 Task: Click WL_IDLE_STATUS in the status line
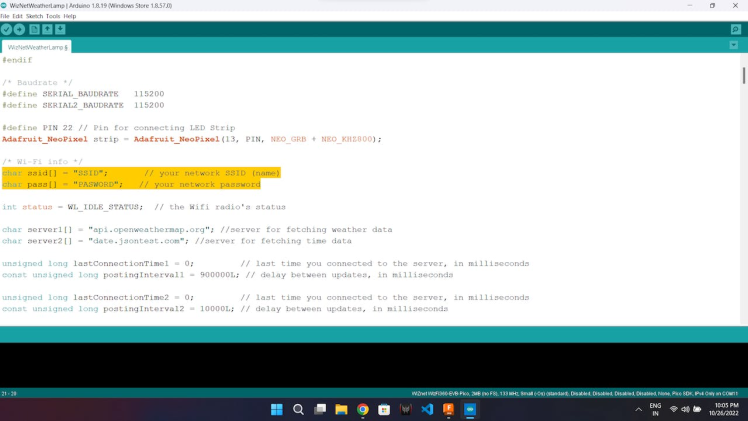coord(104,207)
